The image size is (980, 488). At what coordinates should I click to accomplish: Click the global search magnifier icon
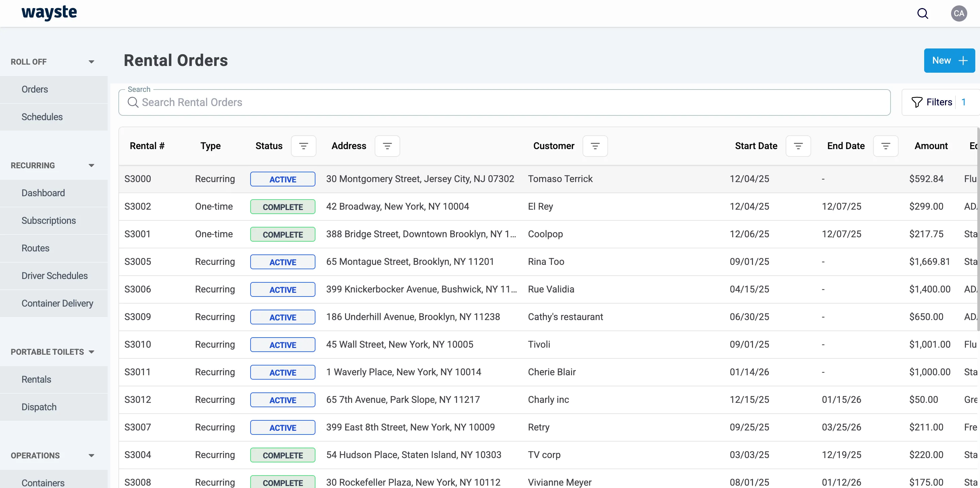[x=922, y=14]
